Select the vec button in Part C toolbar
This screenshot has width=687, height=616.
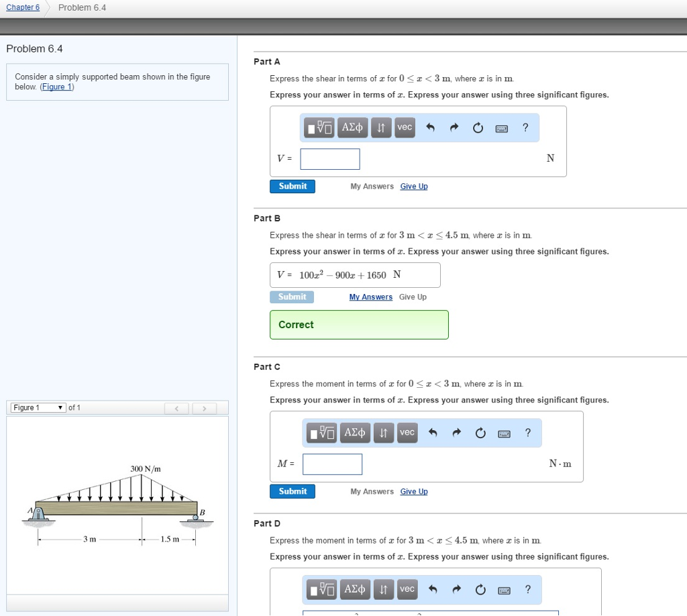pyautogui.click(x=407, y=433)
